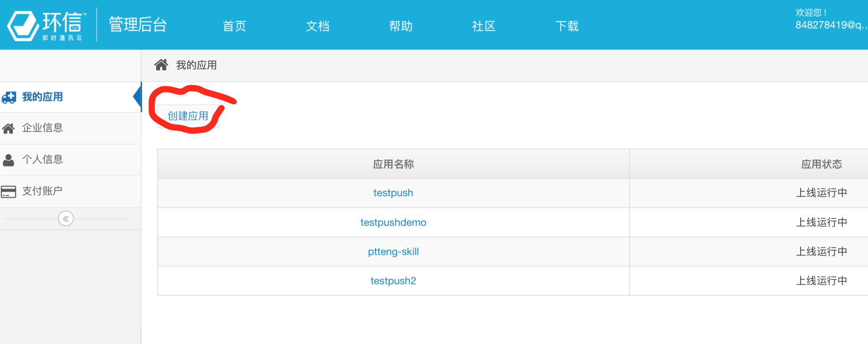Click the house icon beside 企业信息
The width and height of the screenshot is (868, 344).
[9, 129]
